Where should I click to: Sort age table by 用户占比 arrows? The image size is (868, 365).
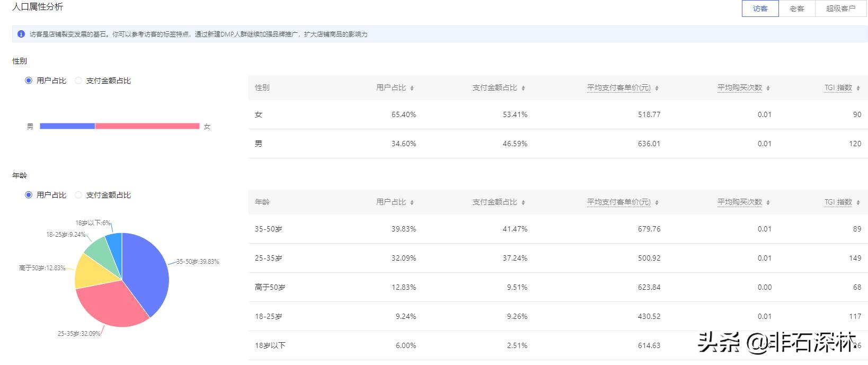coord(412,202)
